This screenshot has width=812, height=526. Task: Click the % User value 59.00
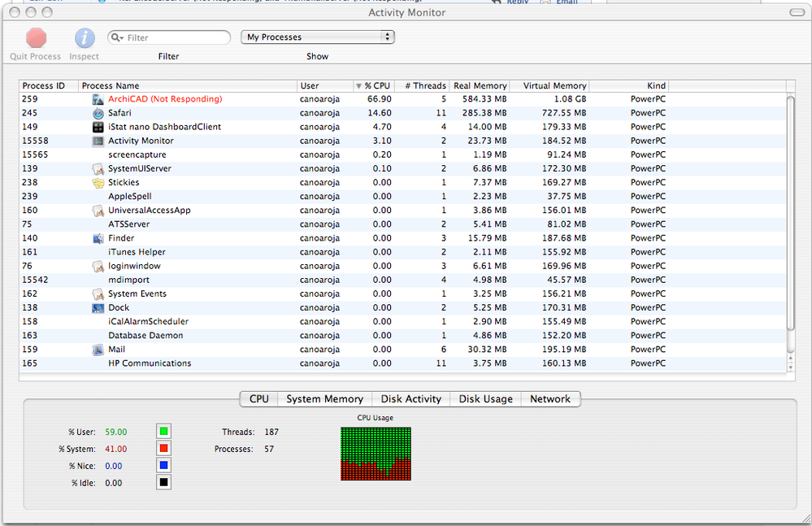point(116,432)
